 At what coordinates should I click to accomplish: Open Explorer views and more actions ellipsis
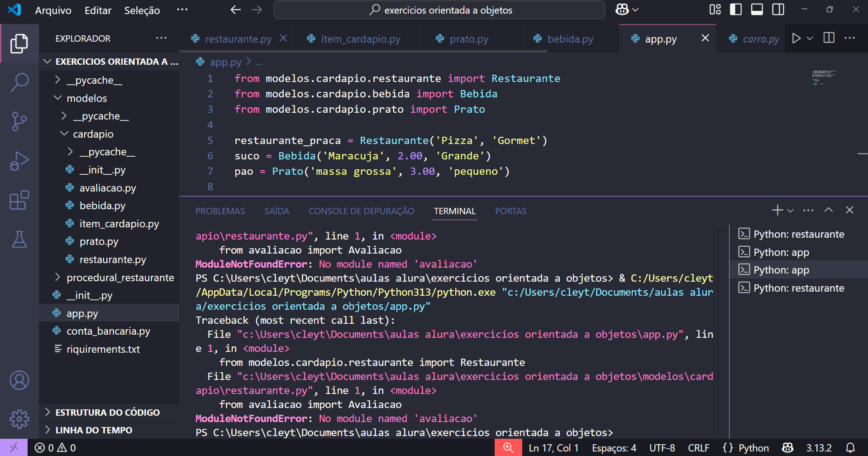[161, 38]
